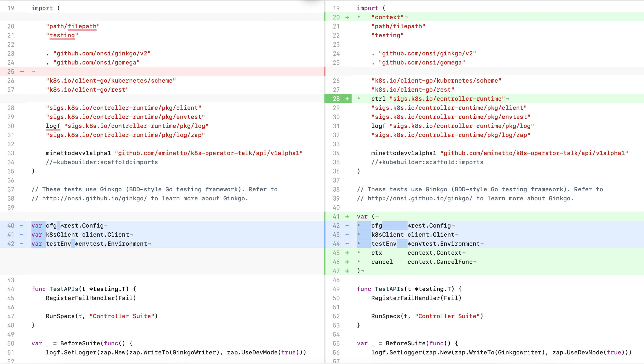Click k8sClient on left line 41
Viewport: 644px width, 364px height.
point(62,235)
